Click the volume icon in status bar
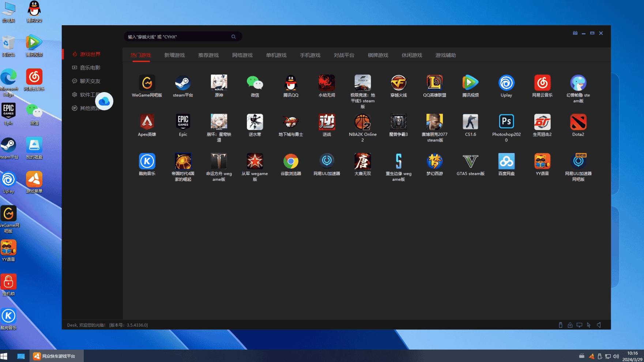 pyautogui.click(x=599, y=325)
